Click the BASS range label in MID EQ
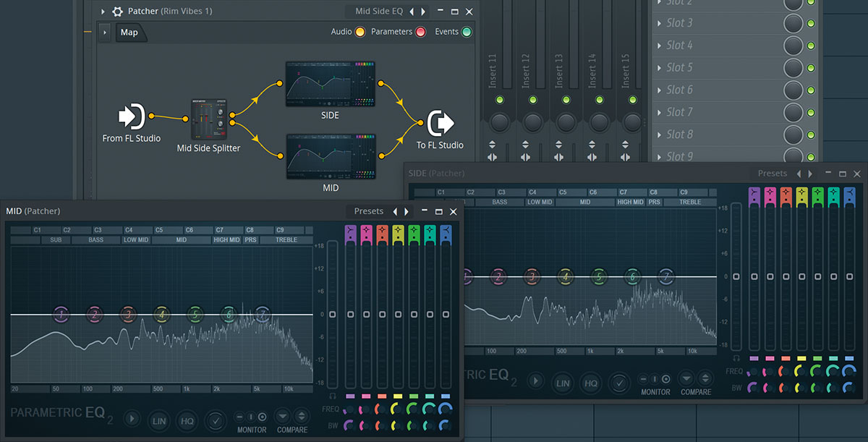The width and height of the screenshot is (868, 442). pyautogui.click(x=96, y=239)
